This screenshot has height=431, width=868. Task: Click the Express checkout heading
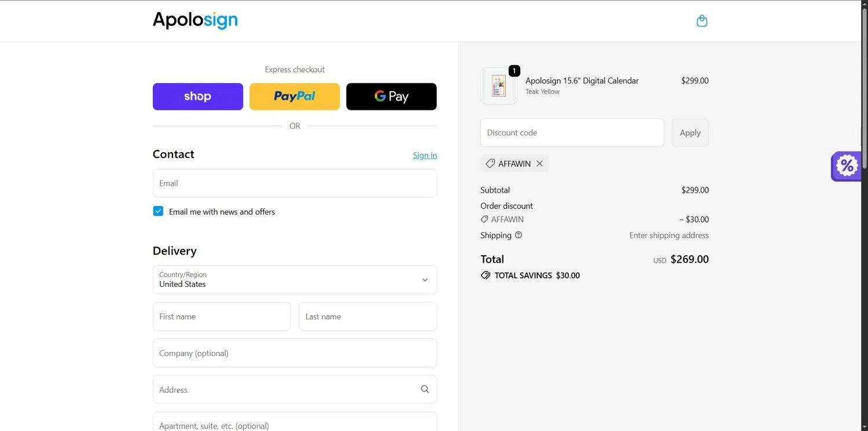coord(295,69)
